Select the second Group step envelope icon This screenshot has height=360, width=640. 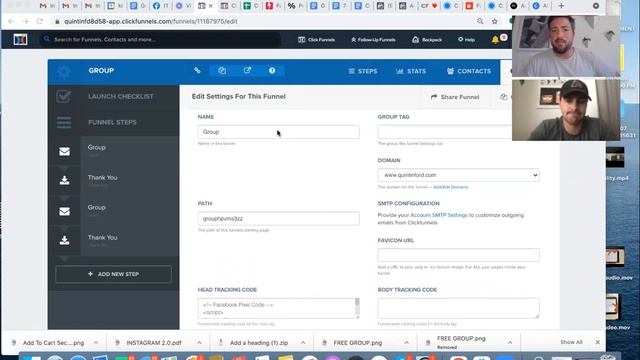click(x=64, y=211)
